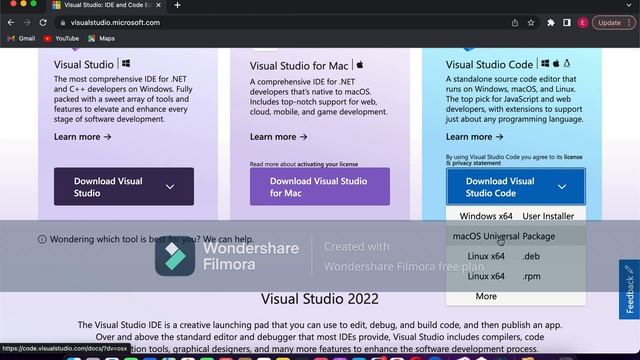
Task: Open a new tab with plus icon
Action: point(177,5)
